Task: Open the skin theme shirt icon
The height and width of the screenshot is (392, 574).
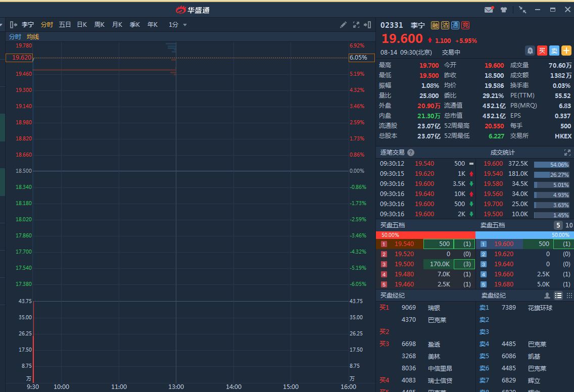Action: click(504, 10)
